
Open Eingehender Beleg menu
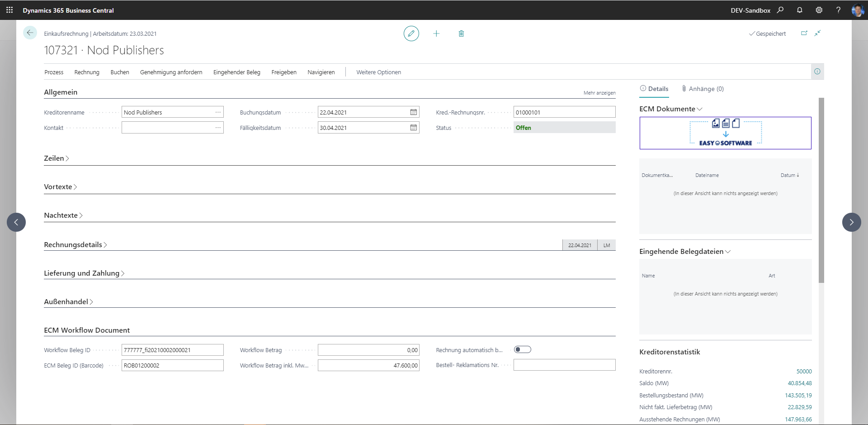click(x=237, y=72)
